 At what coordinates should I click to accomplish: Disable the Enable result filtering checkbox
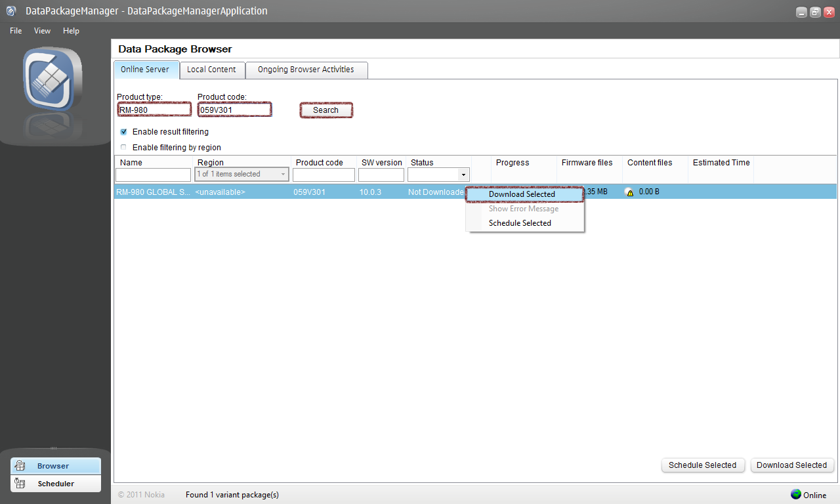click(123, 132)
